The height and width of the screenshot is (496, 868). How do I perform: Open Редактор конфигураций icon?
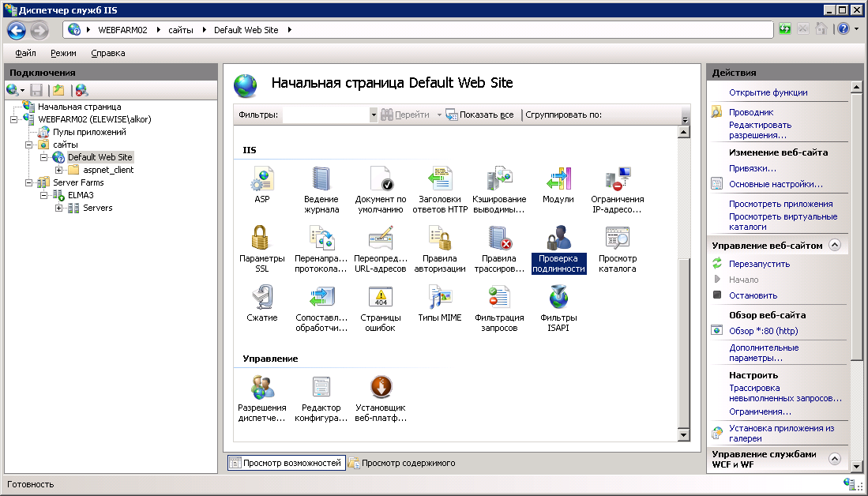coord(321,388)
